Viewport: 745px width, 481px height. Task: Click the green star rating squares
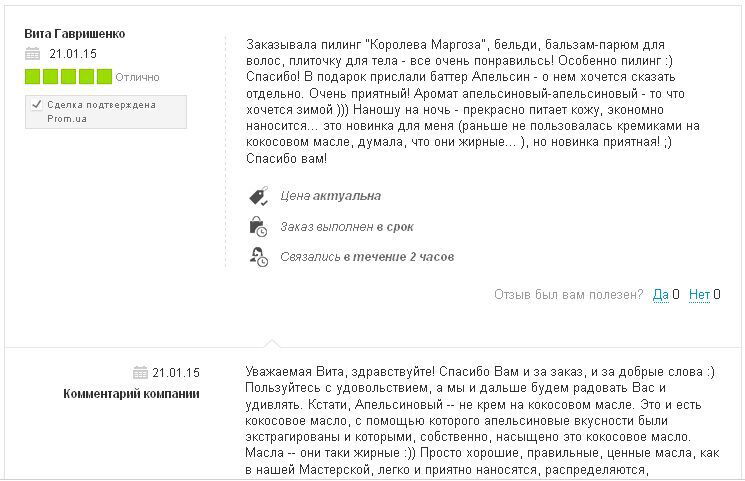pyautogui.click(x=68, y=77)
